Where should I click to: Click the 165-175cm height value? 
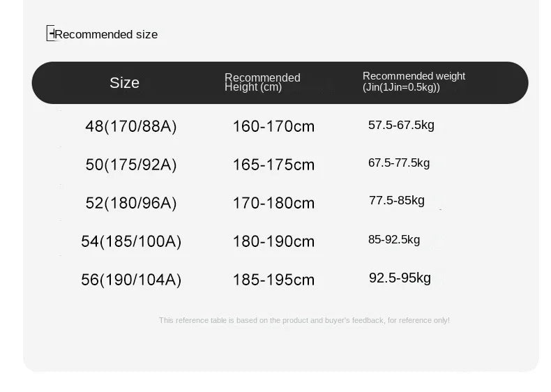[273, 165]
